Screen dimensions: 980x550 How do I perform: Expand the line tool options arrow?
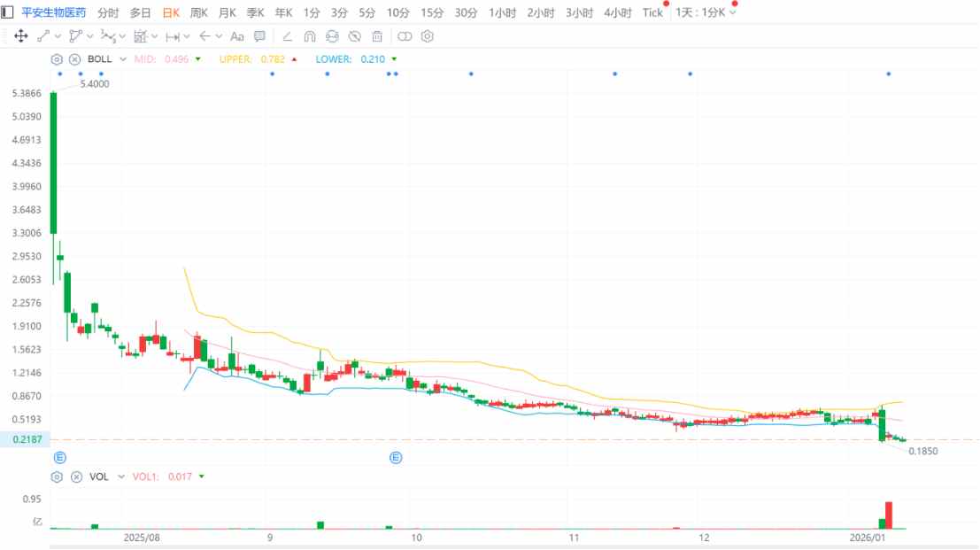tap(58, 36)
